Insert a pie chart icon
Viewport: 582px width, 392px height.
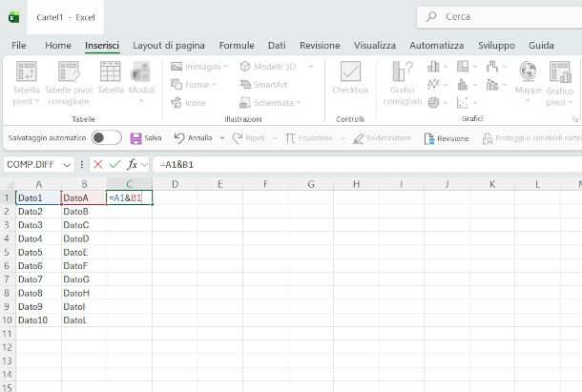pyautogui.click(x=433, y=102)
